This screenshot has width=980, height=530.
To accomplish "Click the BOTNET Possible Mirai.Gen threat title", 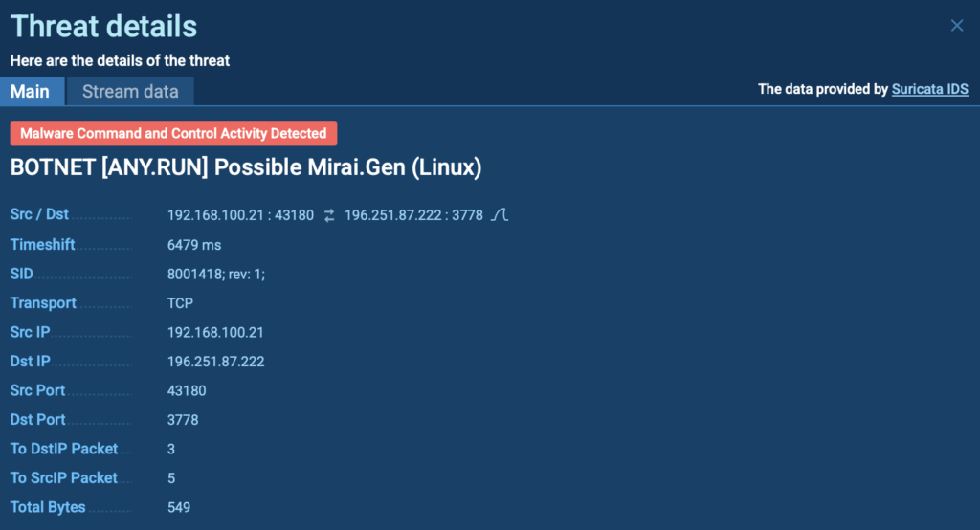I will [245, 167].
